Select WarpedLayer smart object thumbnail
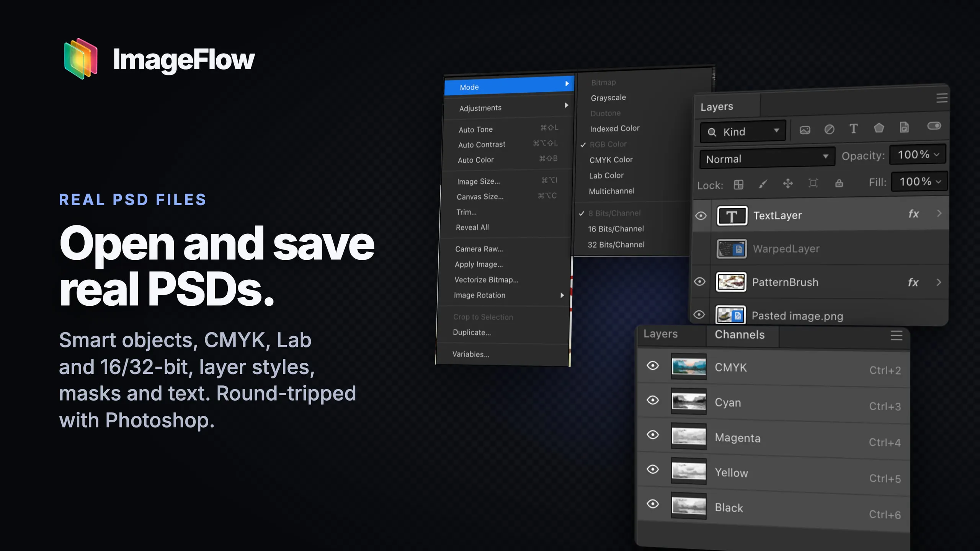The width and height of the screenshot is (980, 551). (731, 249)
